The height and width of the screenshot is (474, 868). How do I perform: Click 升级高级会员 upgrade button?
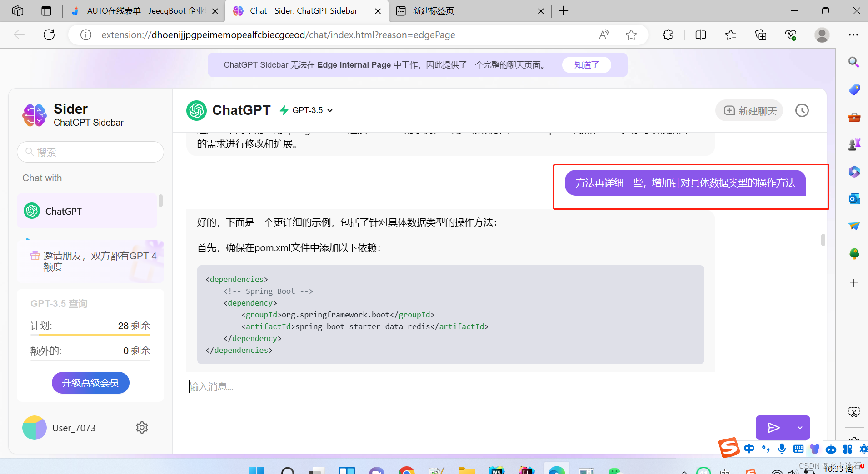[90, 383]
